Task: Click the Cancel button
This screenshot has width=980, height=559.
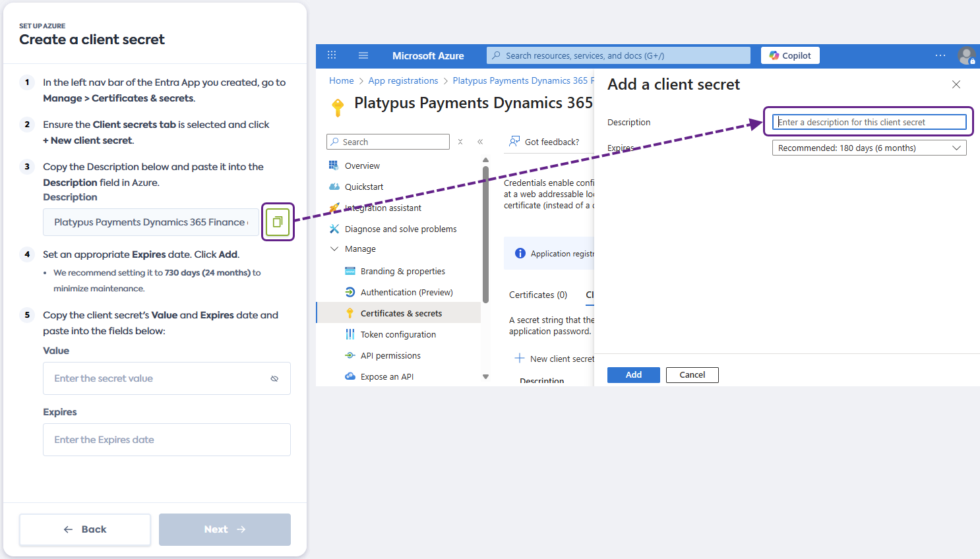Action: coord(692,375)
